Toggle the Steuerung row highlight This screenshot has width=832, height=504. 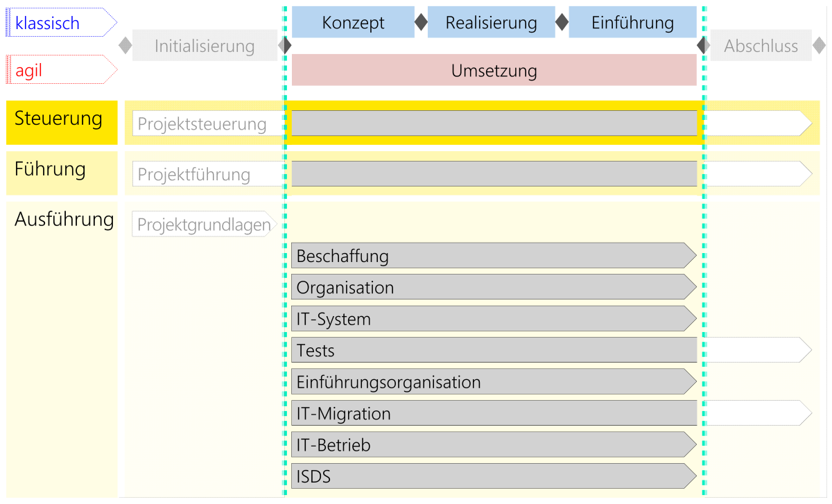(61, 119)
